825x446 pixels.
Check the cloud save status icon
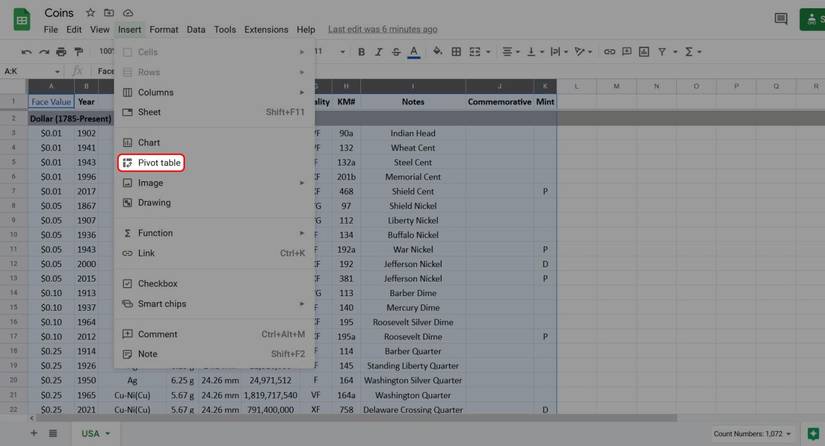pos(128,13)
